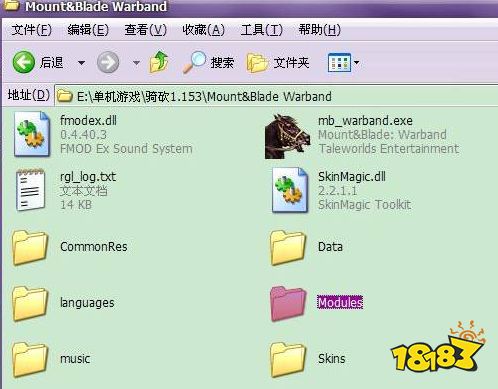Open the Back history dropdown arrow
The height and width of the screenshot is (389, 498).
81,63
